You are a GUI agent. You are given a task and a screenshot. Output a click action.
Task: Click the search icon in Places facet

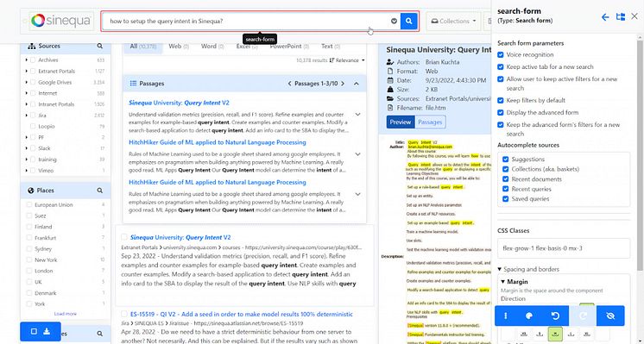100,191
